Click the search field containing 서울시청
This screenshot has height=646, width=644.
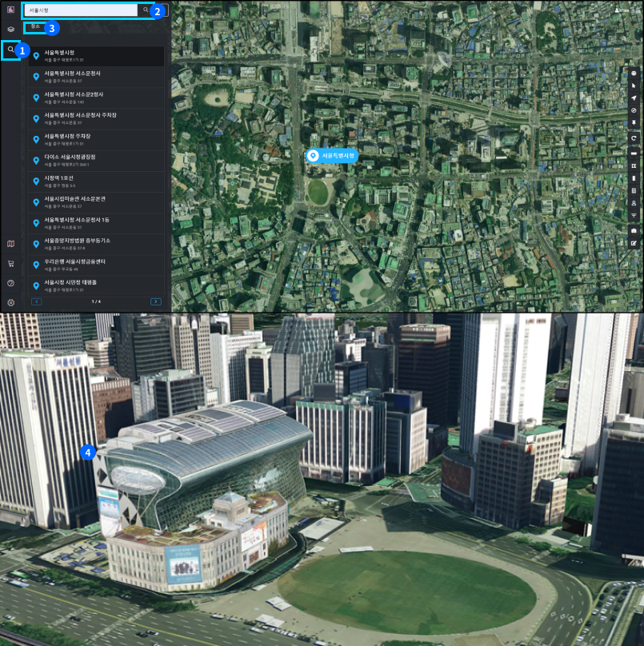[x=80, y=10]
